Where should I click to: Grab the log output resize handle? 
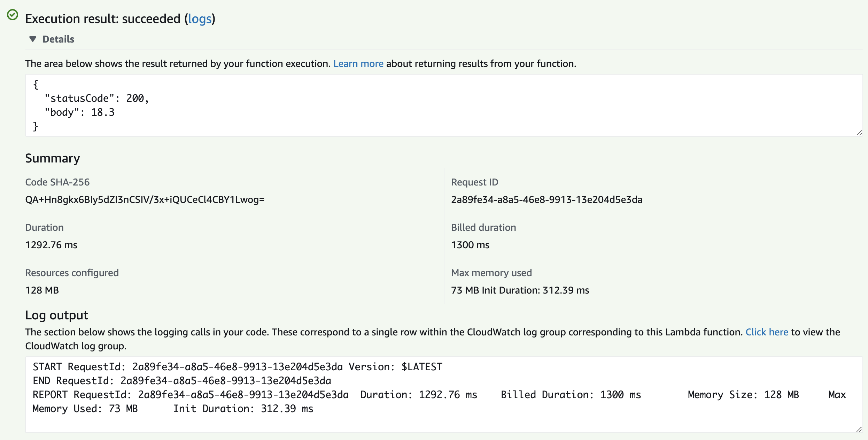(859, 429)
